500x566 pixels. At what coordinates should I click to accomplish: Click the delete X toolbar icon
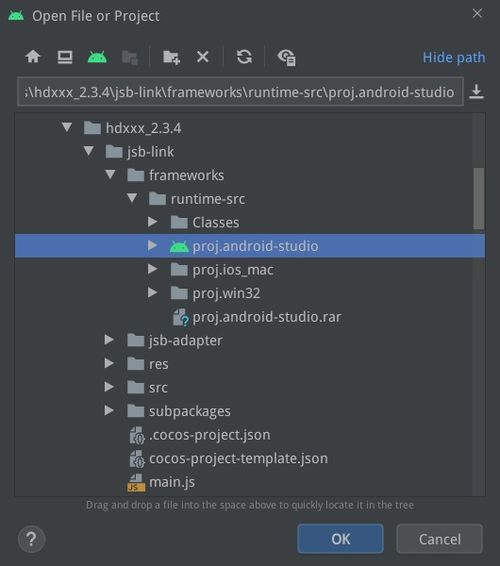tap(203, 57)
